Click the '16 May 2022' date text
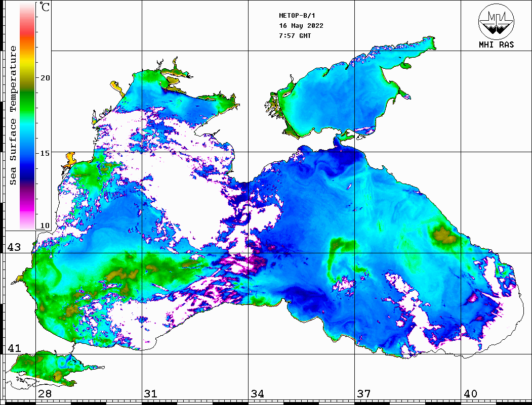Image resolution: width=532 pixels, height=405 pixels. point(301,26)
